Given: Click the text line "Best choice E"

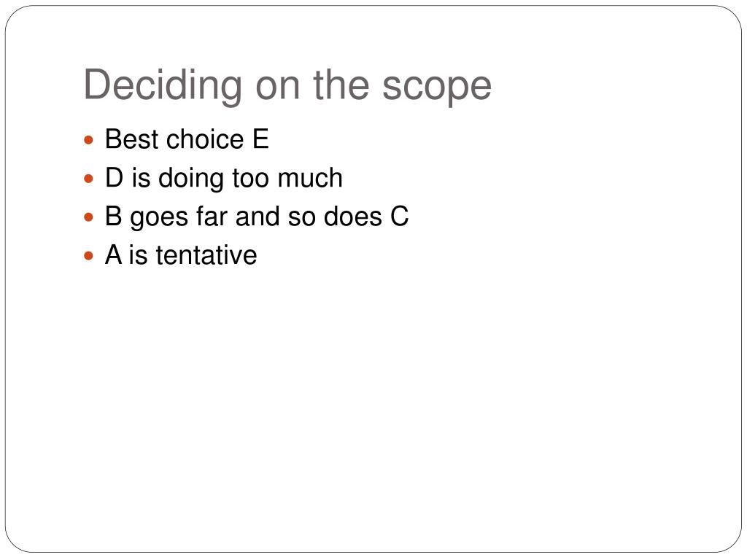Looking at the screenshot, I should [x=187, y=139].
